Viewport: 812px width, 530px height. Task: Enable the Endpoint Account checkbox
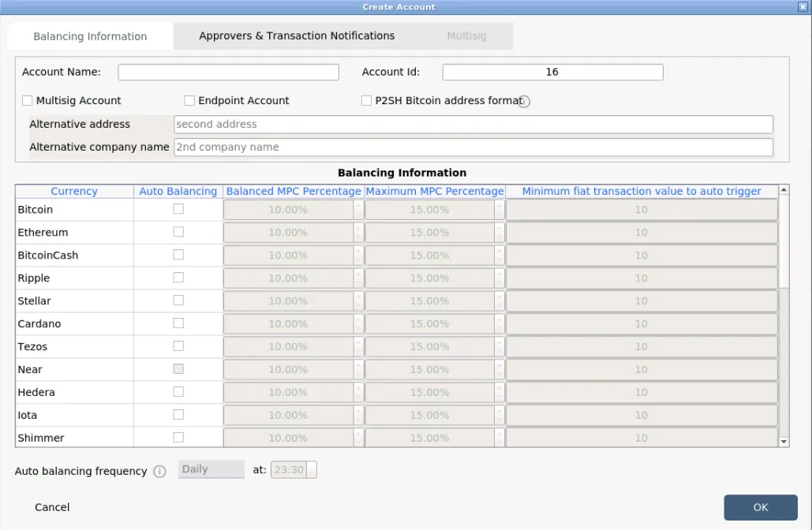pos(189,100)
